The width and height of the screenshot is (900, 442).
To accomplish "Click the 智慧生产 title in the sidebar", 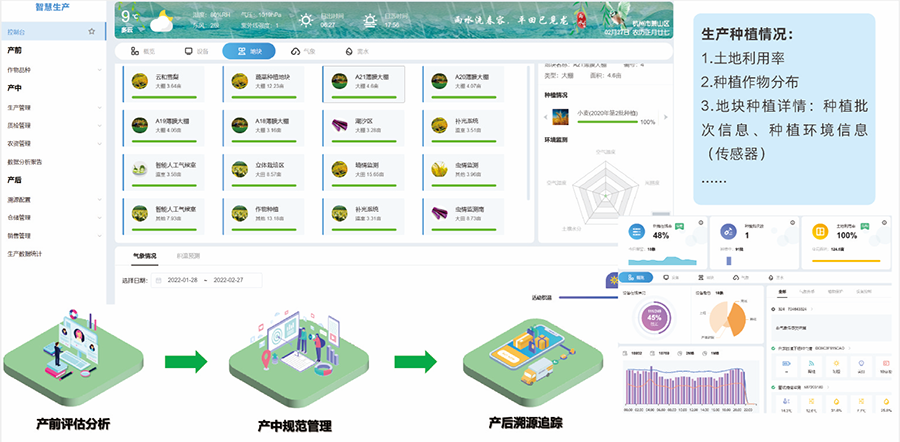I will click(53, 8).
